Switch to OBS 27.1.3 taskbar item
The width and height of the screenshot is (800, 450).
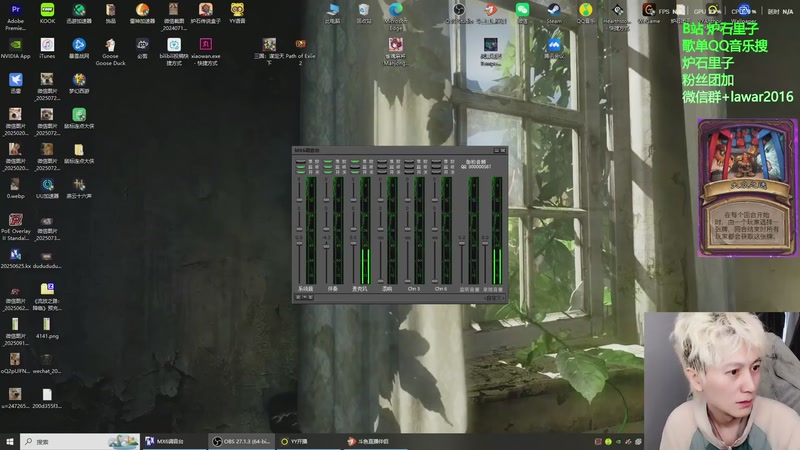coord(241,441)
